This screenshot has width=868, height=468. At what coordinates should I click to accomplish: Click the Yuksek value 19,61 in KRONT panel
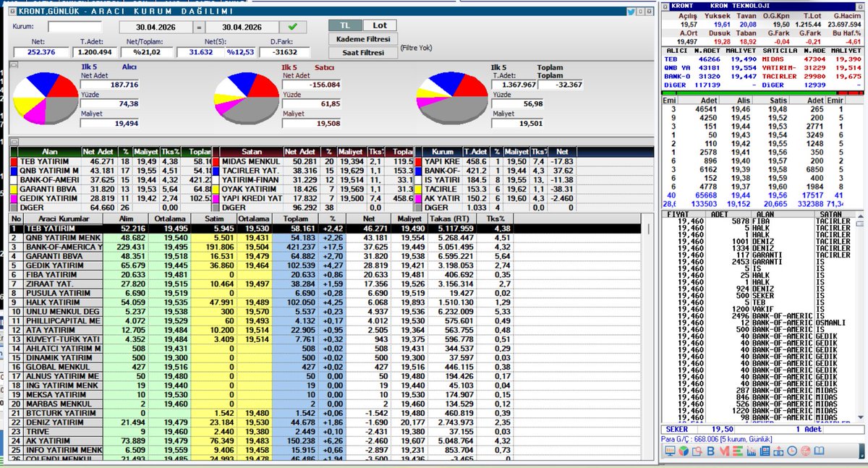(720, 25)
